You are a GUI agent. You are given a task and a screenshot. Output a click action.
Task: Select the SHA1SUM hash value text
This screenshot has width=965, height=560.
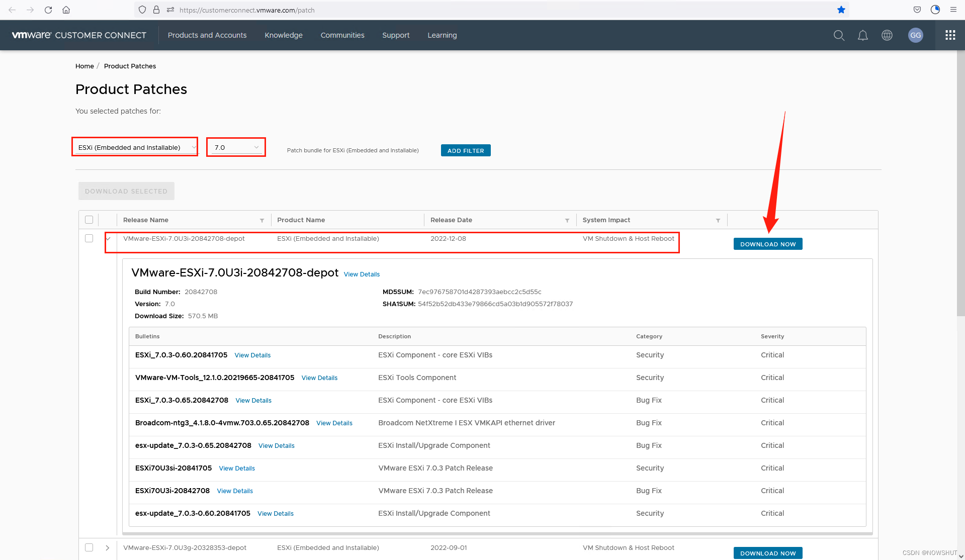495,304
